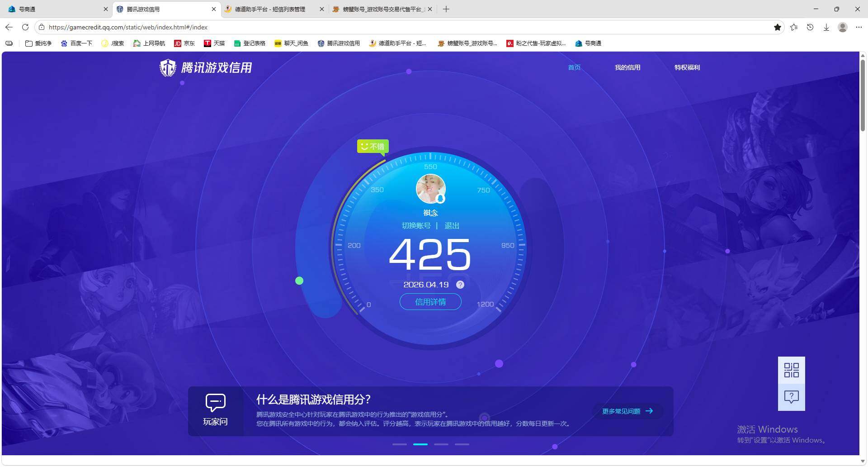868x467 pixels.
Task: Close the 螃蟹账号 tab
Action: click(430, 9)
